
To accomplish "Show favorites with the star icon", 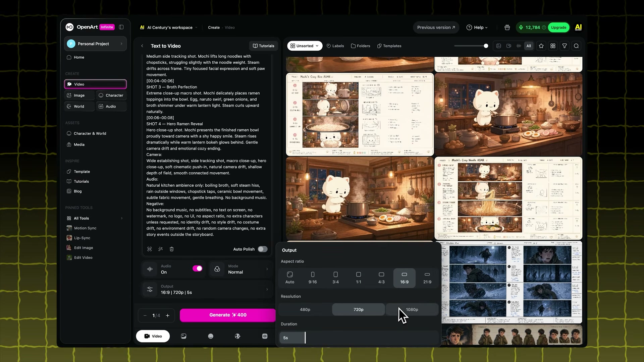I will pyautogui.click(x=541, y=46).
